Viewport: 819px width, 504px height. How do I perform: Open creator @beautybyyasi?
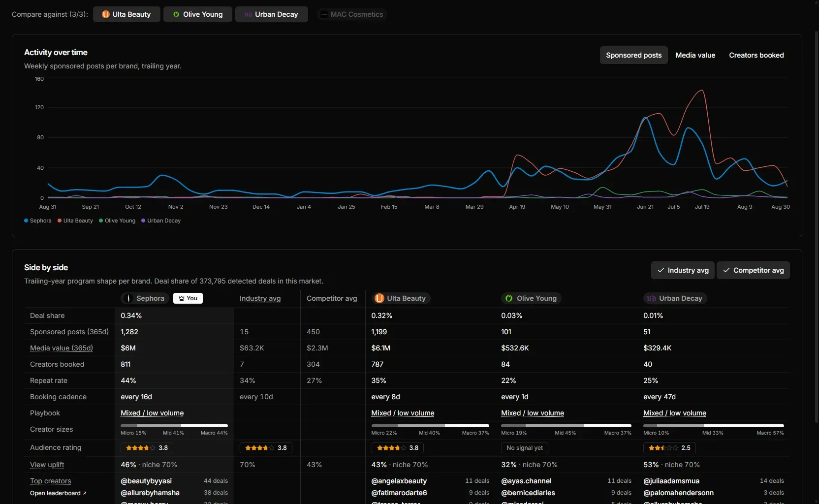(146, 481)
